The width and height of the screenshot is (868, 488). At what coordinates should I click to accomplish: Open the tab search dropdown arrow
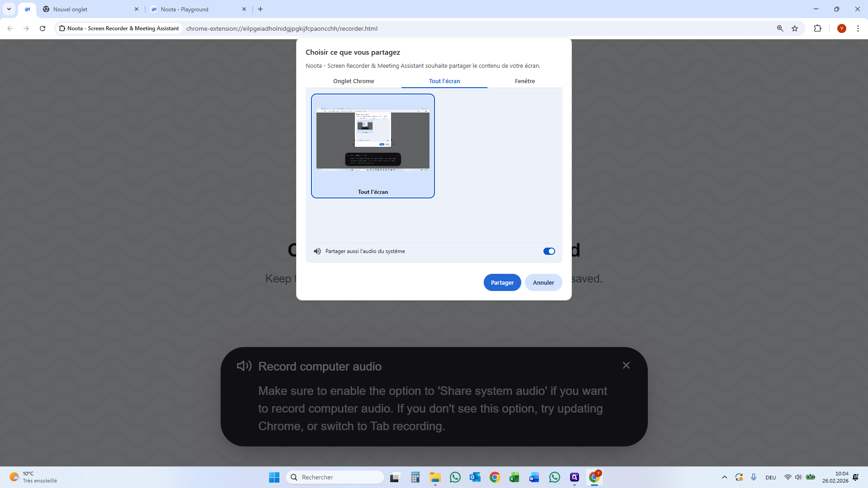tap(9, 9)
